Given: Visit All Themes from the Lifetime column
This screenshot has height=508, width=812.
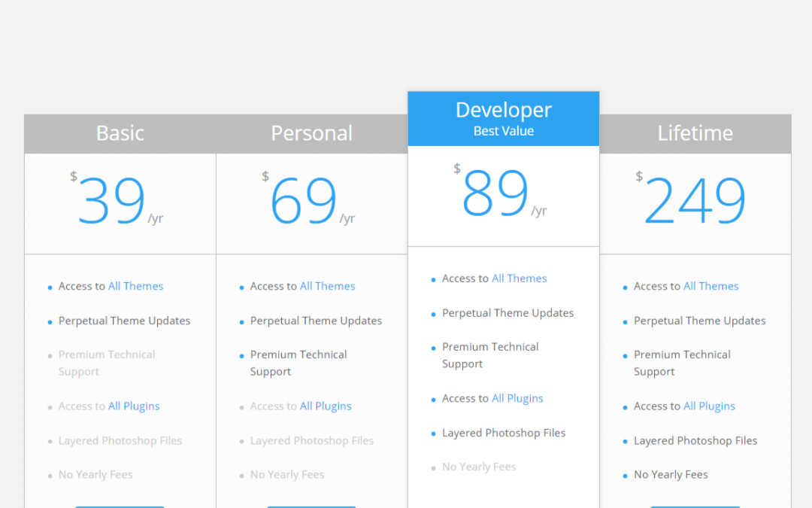Looking at the screenshot, I should [710, 286].
